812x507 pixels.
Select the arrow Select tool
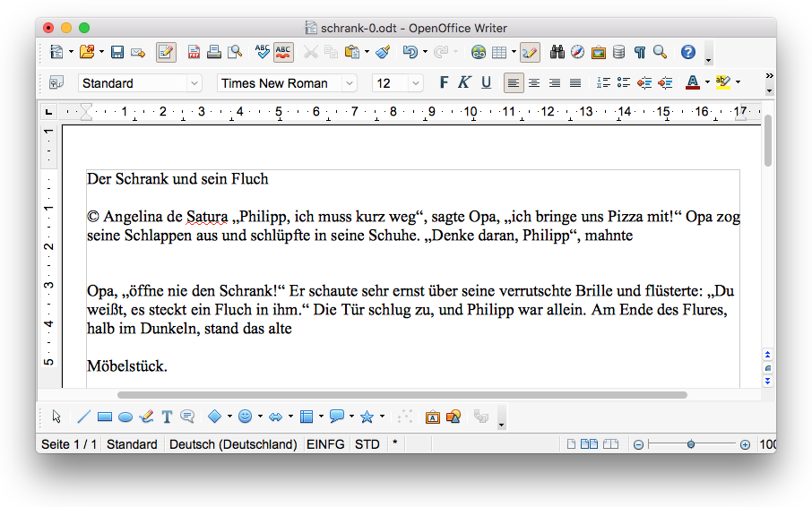56,417
